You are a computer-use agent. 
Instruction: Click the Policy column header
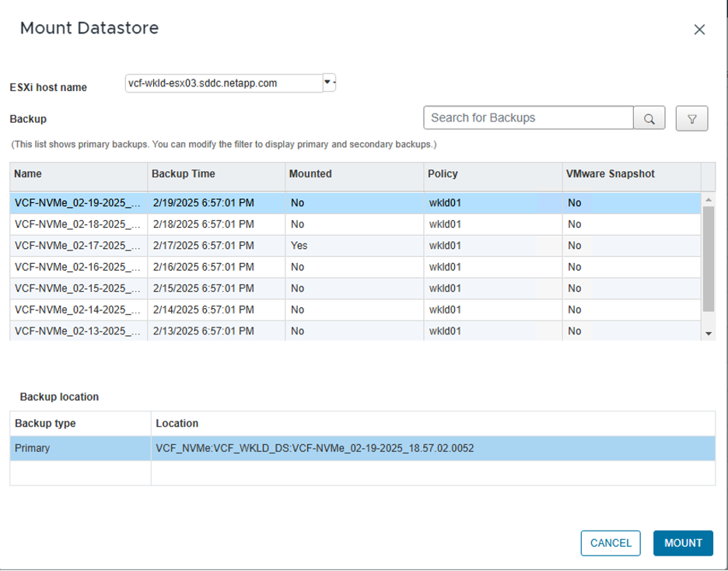[x=492, y=174]
